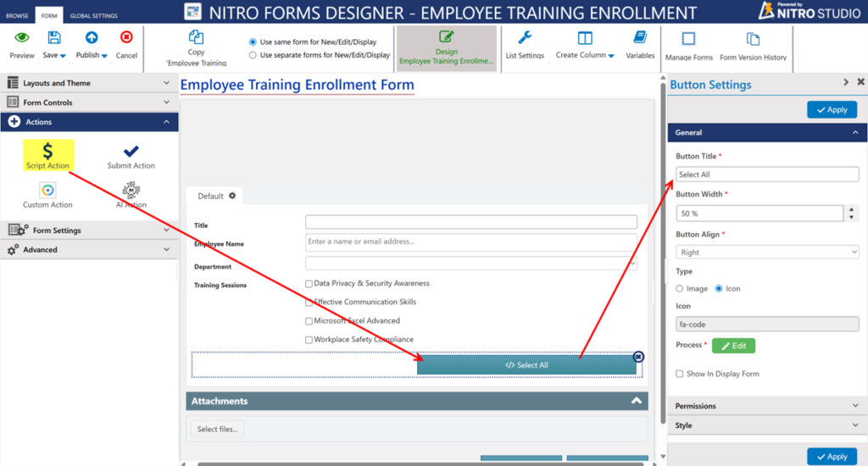The image size is (868, 466).
Task: Check Data Privacy & Security Awareness
Action: (309, 284)
